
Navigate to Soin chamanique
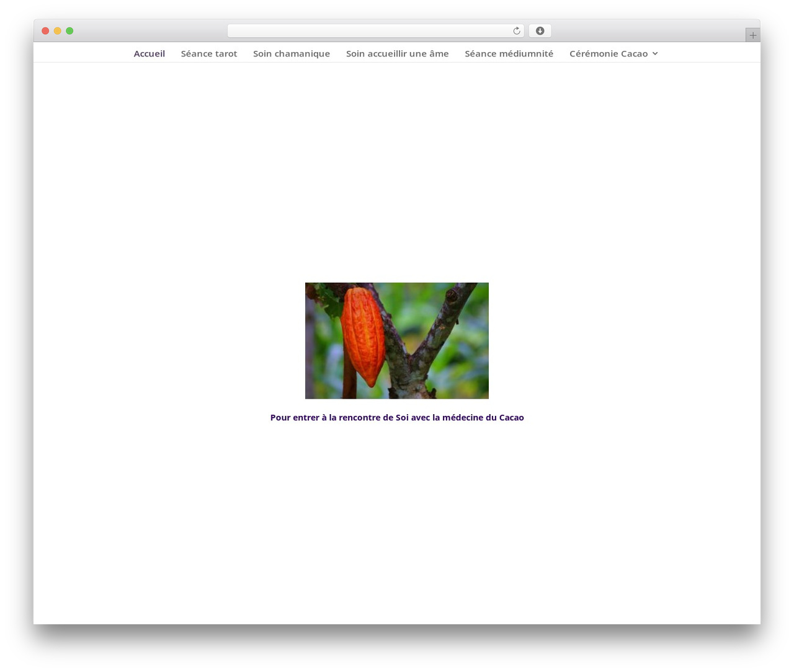[x=292, y=54]
